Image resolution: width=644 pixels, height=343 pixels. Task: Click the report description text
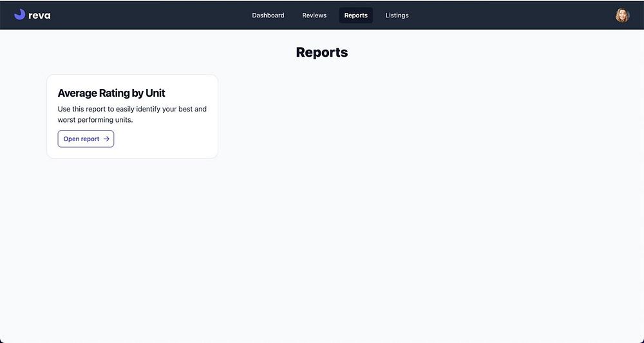pos(132,114)
